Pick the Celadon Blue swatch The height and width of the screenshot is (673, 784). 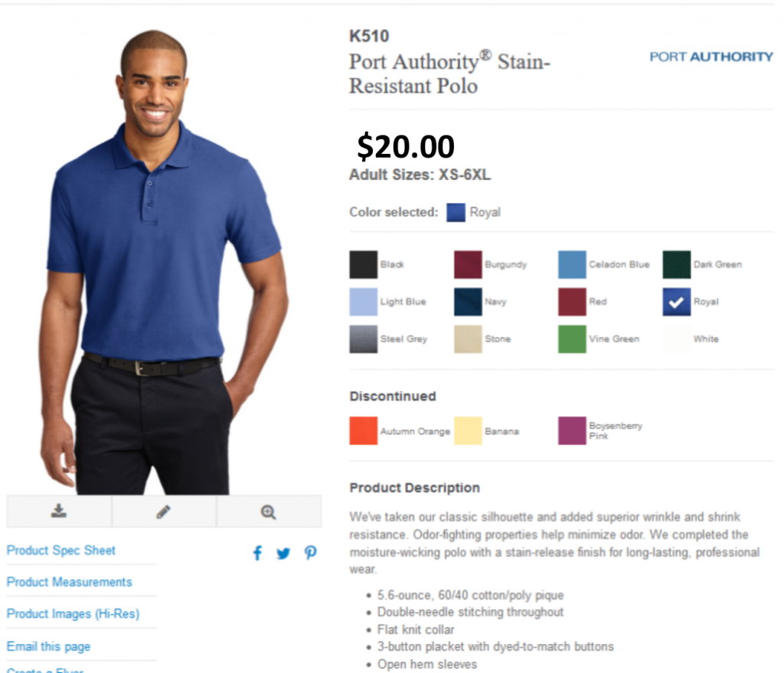(572, 264)
